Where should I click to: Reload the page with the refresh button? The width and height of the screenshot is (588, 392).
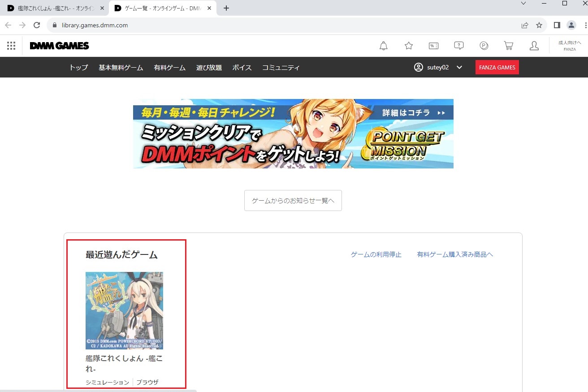coord(37,25)
